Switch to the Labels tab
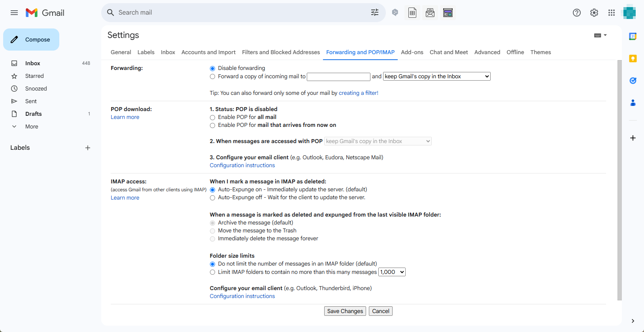The image size is (644, 332). coord(146,52)
